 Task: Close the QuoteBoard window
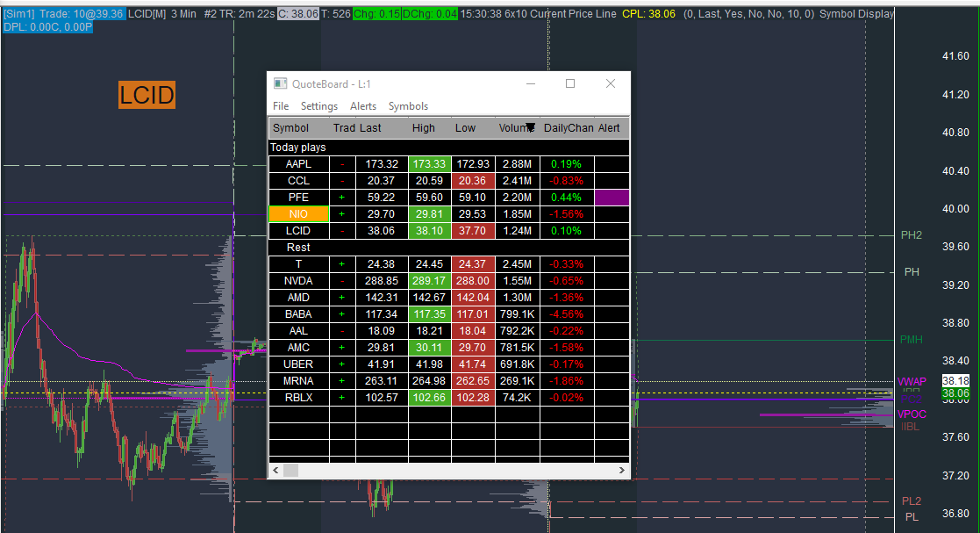611,83
